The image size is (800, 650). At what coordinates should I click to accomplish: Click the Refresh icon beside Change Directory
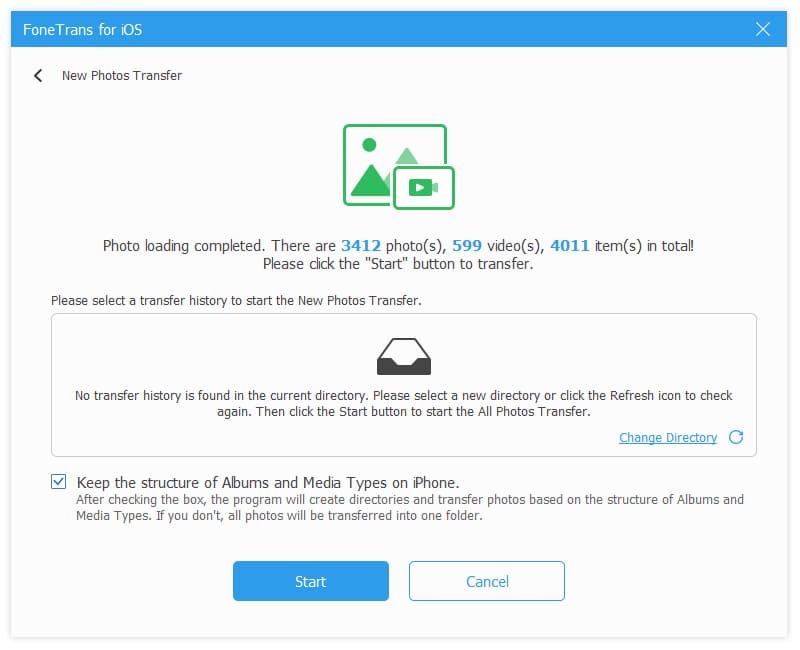coord(736,437)
